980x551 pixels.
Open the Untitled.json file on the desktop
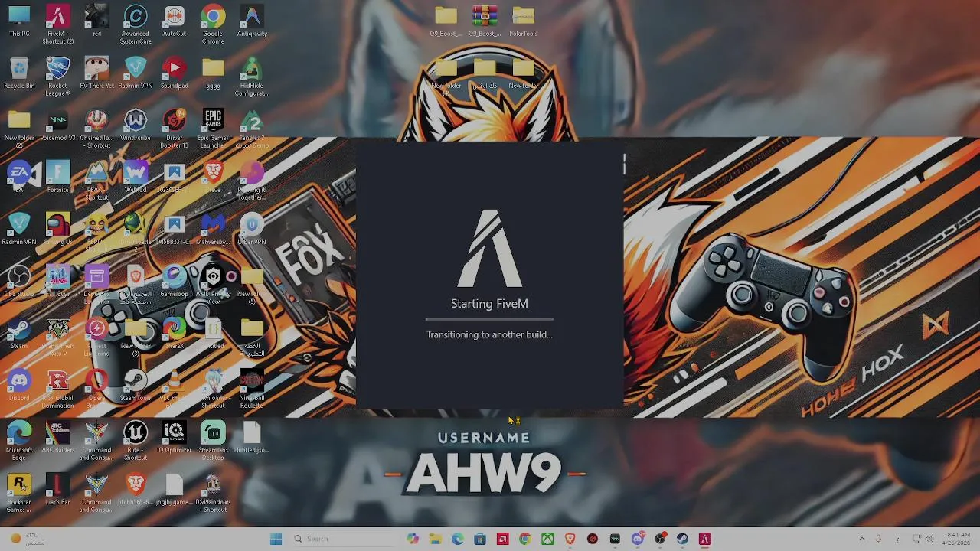tap(252, 438)
